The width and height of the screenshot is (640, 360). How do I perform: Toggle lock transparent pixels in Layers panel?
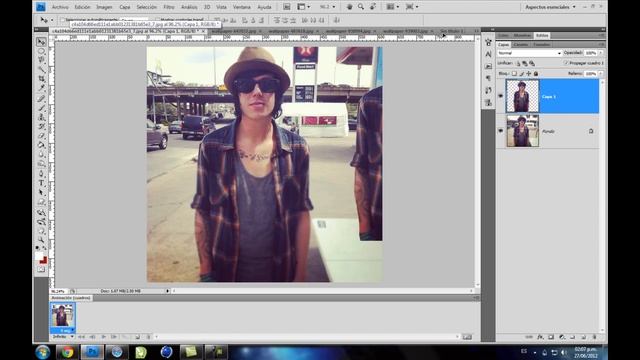coord(514,73)
